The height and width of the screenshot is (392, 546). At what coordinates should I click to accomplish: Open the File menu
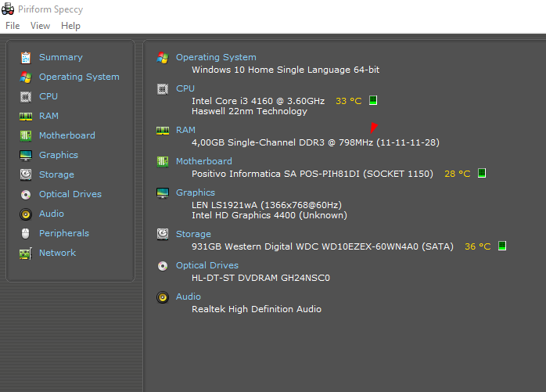pyautogui.click(x=13, y=26)
